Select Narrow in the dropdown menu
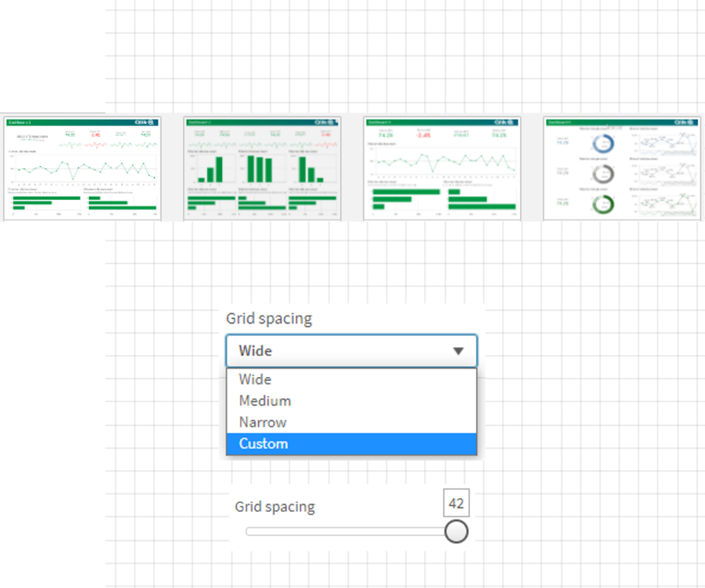Image resolution: width=705 pixels, height=588 pixels. (261, 422)
